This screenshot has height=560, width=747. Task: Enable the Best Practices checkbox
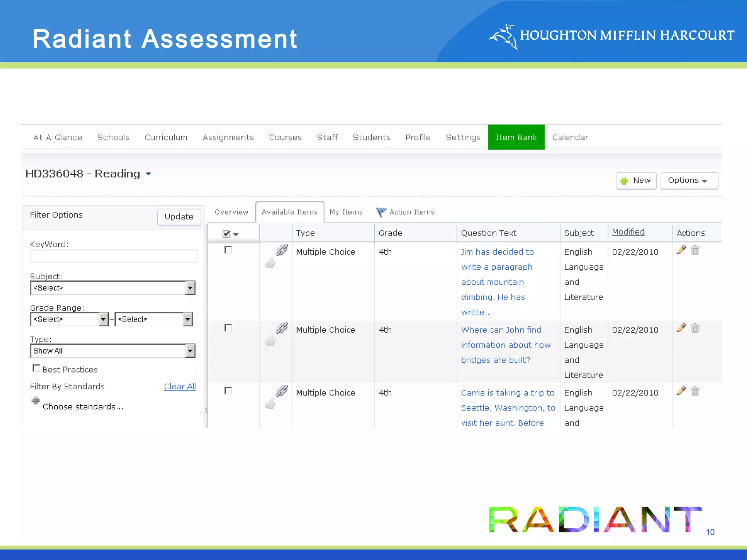coord(36,368)
